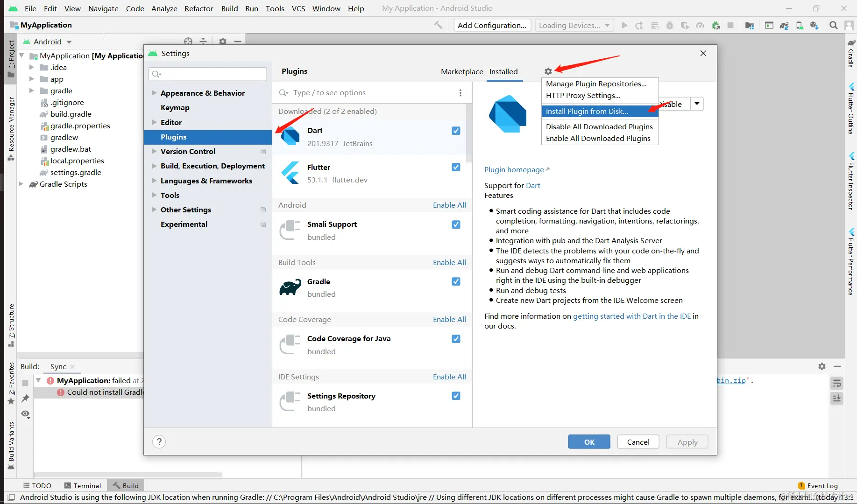Click the Stop square icon in toolbar
The width and height of the screenshot is (857, 504).
730,25
